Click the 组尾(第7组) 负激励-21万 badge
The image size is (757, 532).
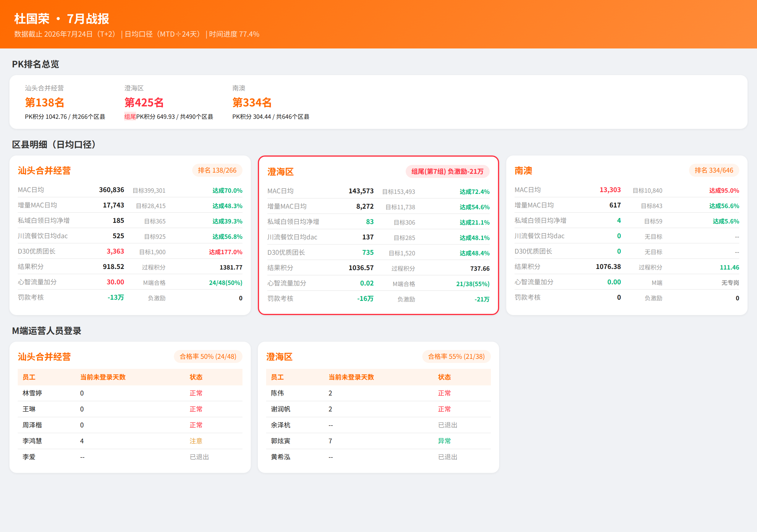point(447,171)
